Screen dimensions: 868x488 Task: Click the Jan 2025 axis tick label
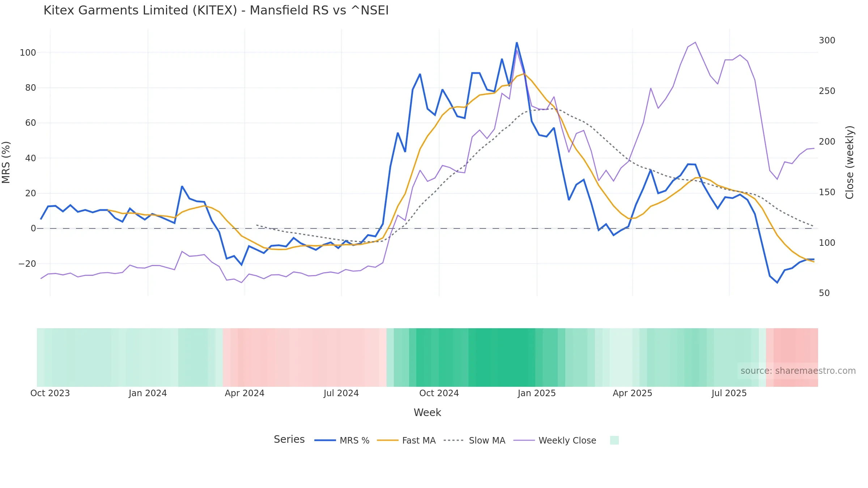(x=537, y=393)
